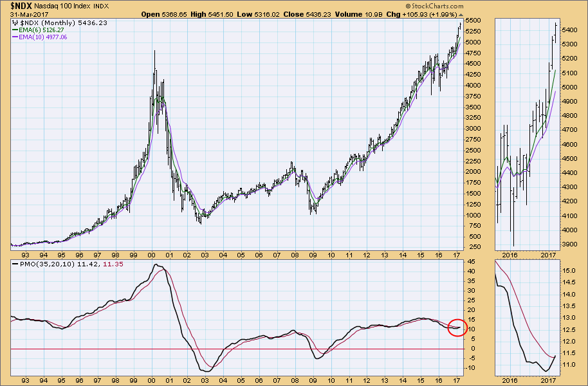
Task: Click the 5400 label on zoom panel axis
Action: 569,30
